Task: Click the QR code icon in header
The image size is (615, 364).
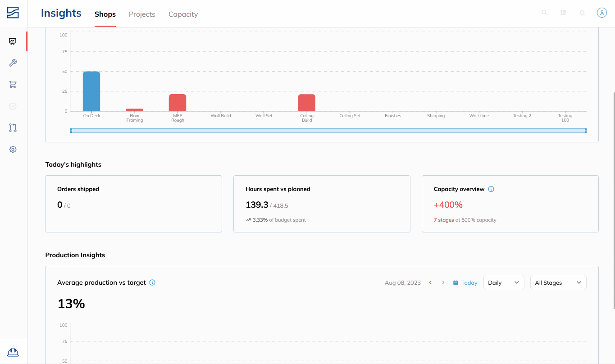Action: [563, 13]
